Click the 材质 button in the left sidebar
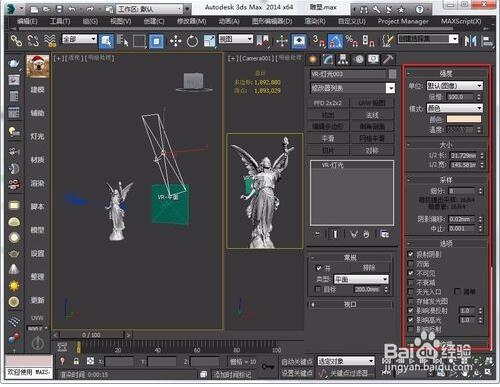The height and width of the screenshot is (387, 500). pos(37,160)
